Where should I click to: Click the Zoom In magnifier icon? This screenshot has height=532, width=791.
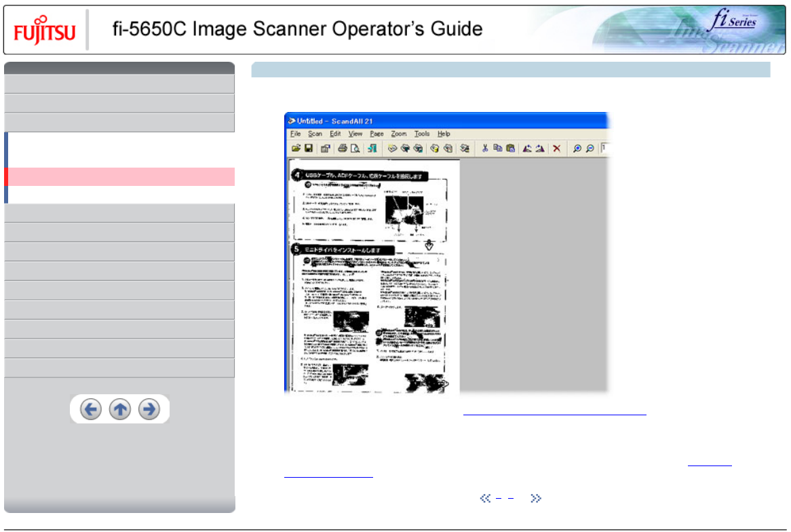click(577, 149)
